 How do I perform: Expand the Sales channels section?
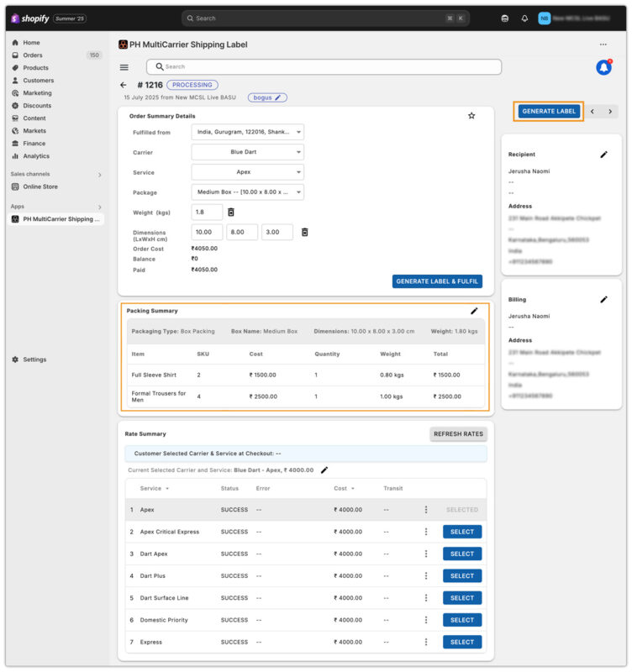tap(99, 175)
